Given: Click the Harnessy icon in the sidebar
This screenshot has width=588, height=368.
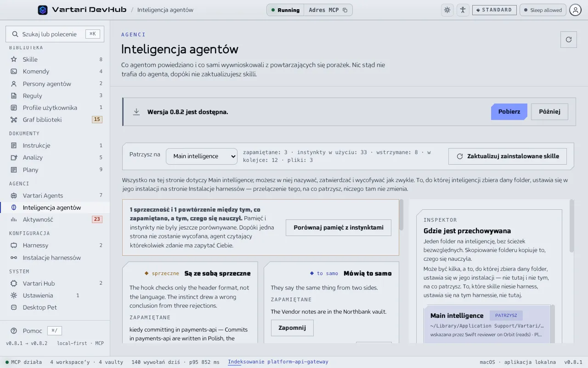Looking at the screenshot, I should pyautogui.click(x=14, y=245).
